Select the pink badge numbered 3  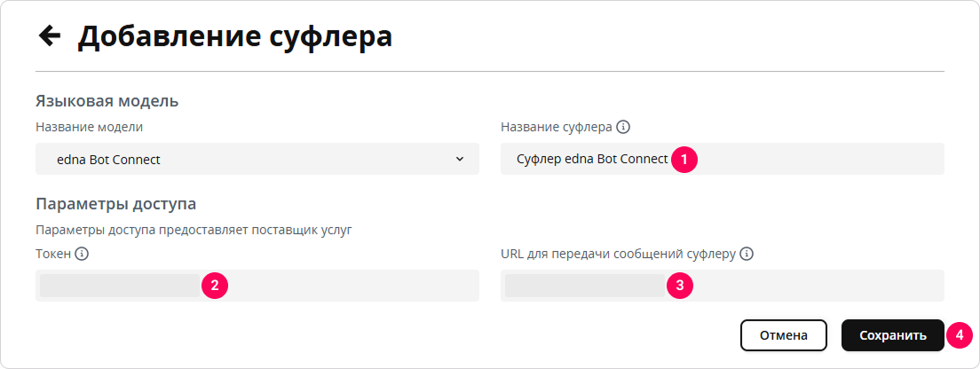click(680, 286)
